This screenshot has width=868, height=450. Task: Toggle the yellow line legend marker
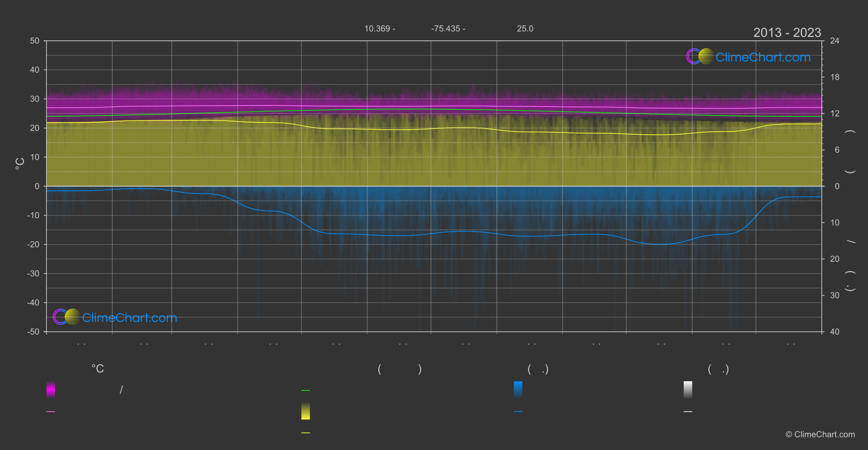(x=306, y=433)
